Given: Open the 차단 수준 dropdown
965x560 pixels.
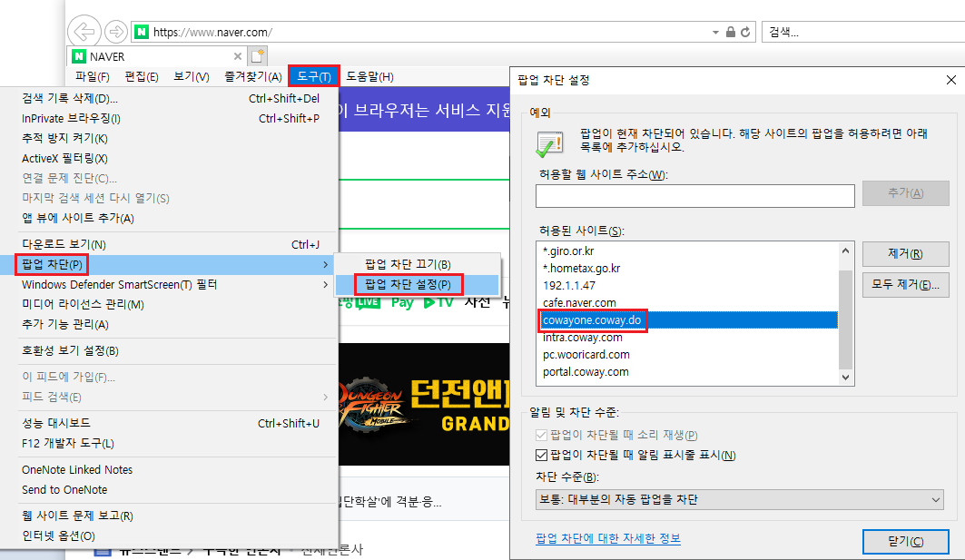Looking at the screenshot, I should 740,500.
